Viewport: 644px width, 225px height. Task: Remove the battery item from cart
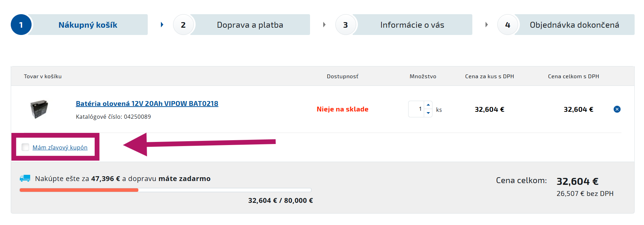(617, 109)
